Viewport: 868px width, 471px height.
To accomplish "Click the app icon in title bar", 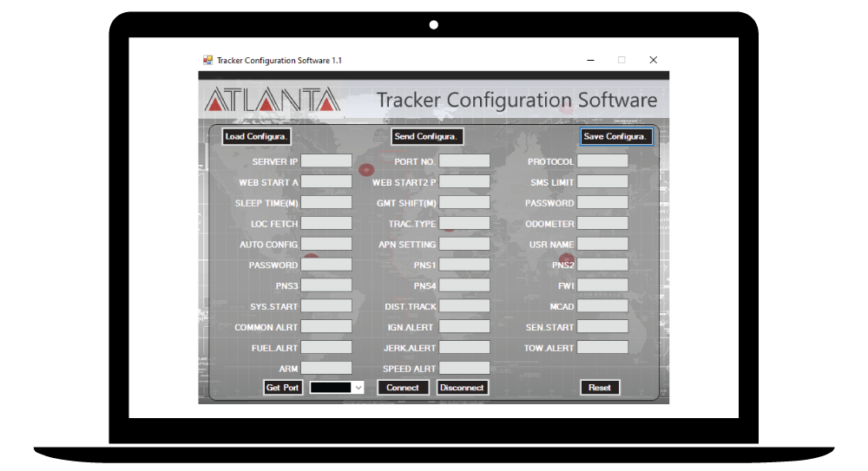I will pyautogui.click(x=207, y=61).
